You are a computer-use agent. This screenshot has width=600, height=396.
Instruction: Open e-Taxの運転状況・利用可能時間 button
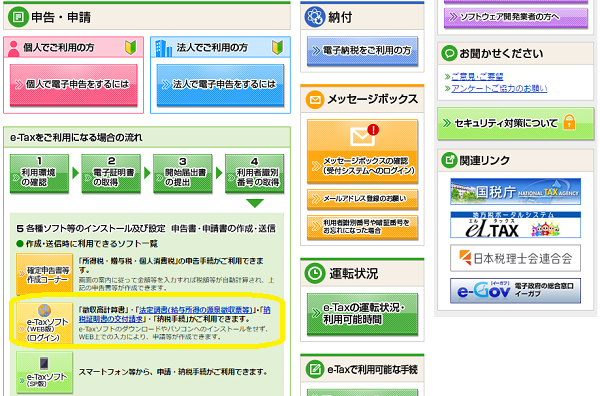point(362,314)
